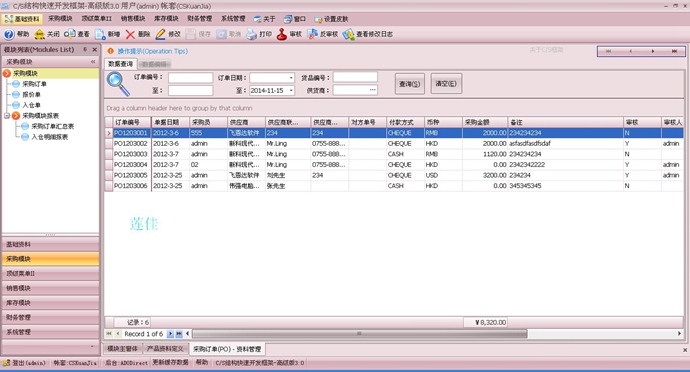The width and height of the screenshot is (690, 372).
Task: Click the 关闭 close toolbar icon
Action: pyautogui.click(x=39, y=34)
